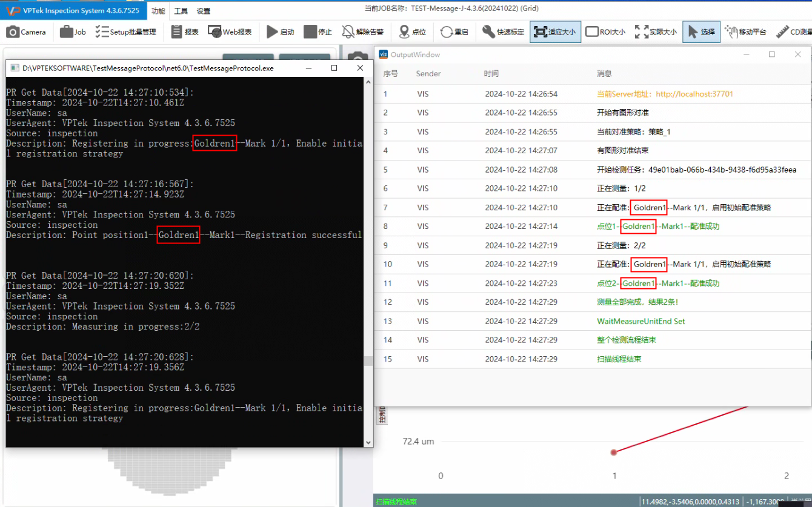
Task: Select row 1 with Server address message
Action: point(593,94)
